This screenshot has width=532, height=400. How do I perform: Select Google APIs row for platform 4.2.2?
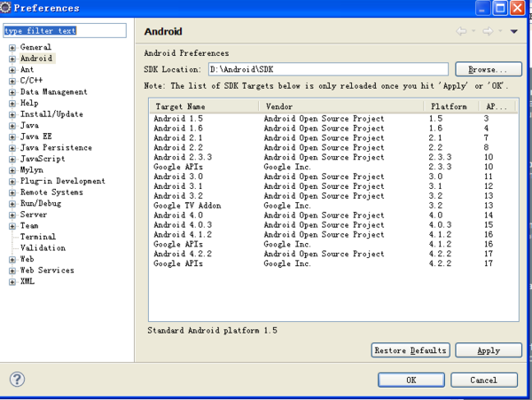[333, 263]
